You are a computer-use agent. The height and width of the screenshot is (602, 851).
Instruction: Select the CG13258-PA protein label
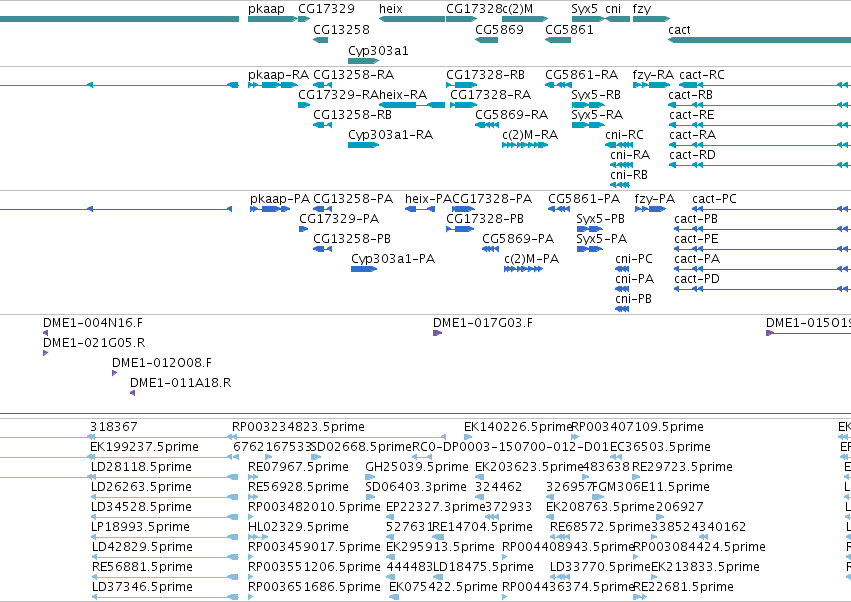(353, 199)
